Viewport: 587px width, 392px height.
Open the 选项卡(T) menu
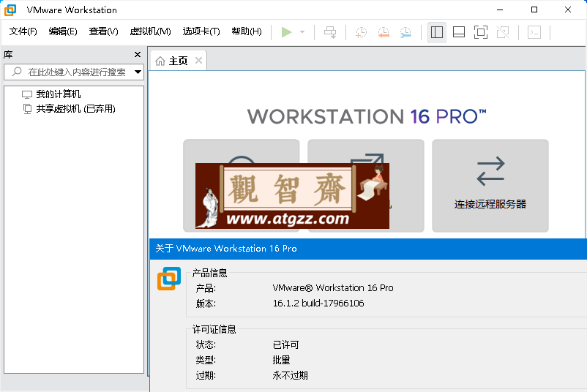coord(201,31)
